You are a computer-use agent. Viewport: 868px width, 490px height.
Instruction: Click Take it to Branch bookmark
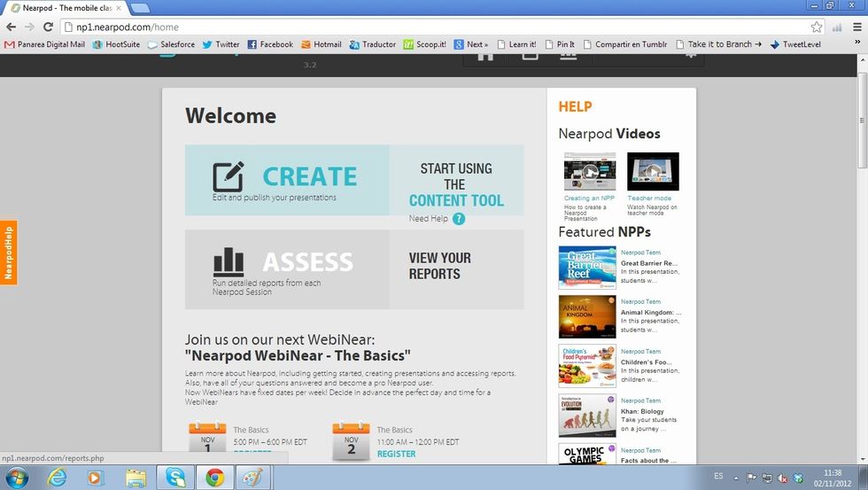click(x=719, y=44)
